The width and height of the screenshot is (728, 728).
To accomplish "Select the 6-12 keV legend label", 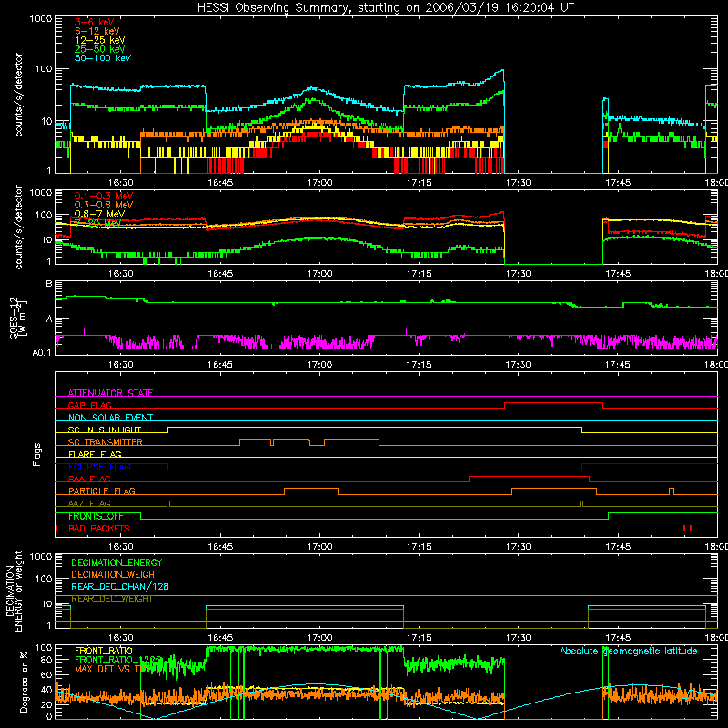I will 97,31.
